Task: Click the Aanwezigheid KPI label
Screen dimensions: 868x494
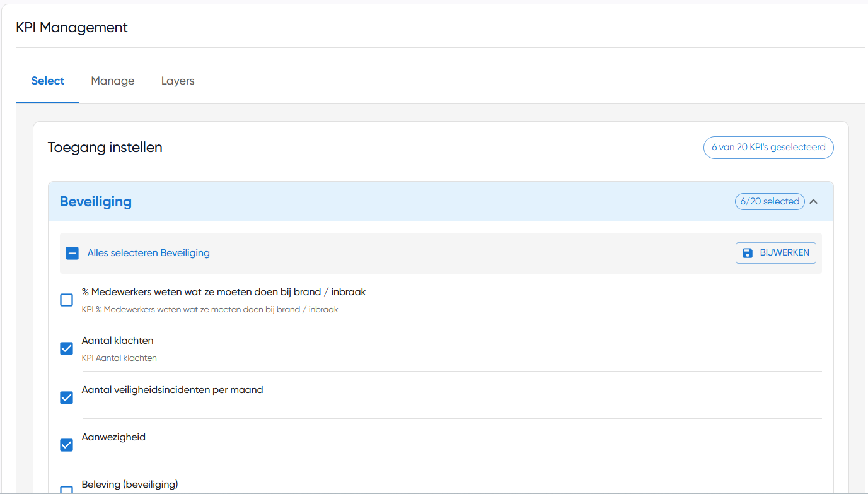Action: click(113, 437)
